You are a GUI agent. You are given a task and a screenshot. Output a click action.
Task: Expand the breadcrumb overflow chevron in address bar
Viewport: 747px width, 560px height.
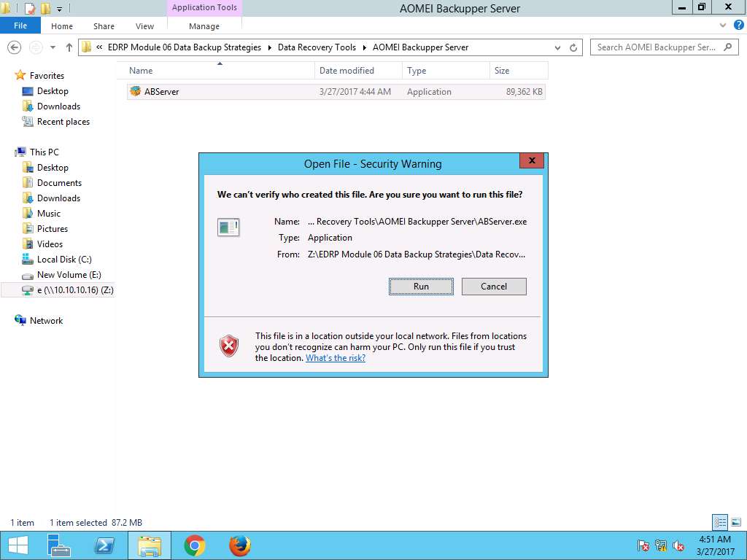[x=99, y=47]
